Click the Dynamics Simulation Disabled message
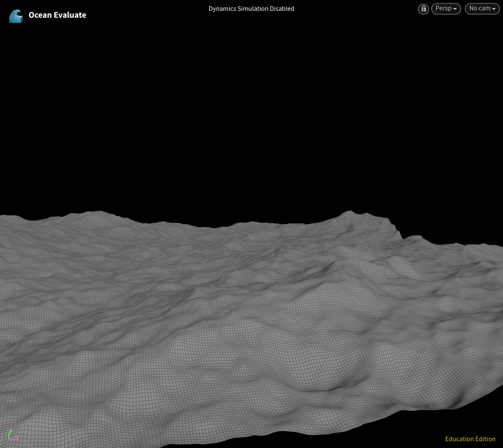Screen dimensions: 503x448 tap(251, 9)
